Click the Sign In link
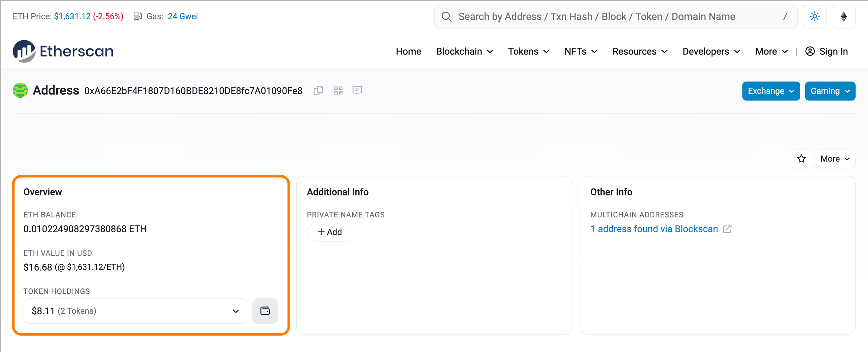The height and width of the screenshot is (352, 868). (x=826, y=52)
